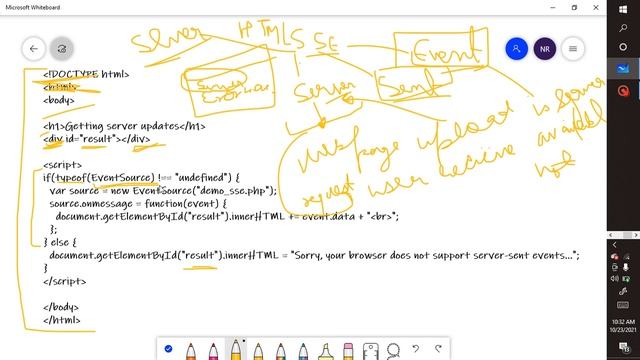Viewport: 640px width, 360px height.
Task: Click the "demo_sse.php" EventSource line
Action: click(163, 191)
